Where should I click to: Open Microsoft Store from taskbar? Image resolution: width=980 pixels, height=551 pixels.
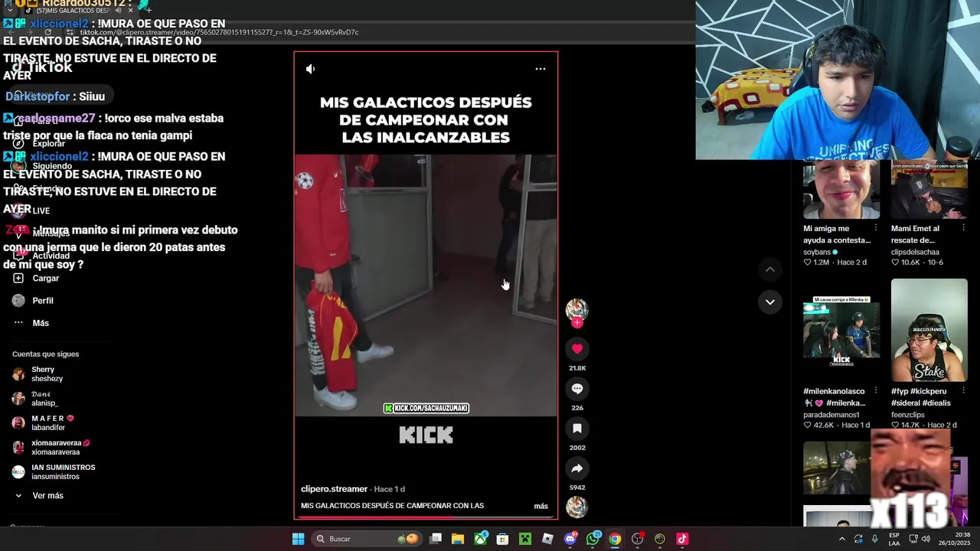(x=502, y=539)
